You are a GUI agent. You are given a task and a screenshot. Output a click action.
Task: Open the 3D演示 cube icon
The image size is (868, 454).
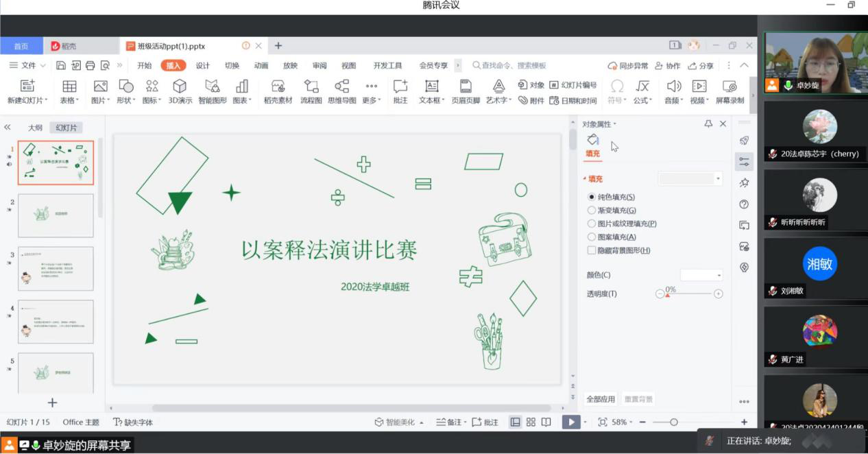[x=180, y=86]
